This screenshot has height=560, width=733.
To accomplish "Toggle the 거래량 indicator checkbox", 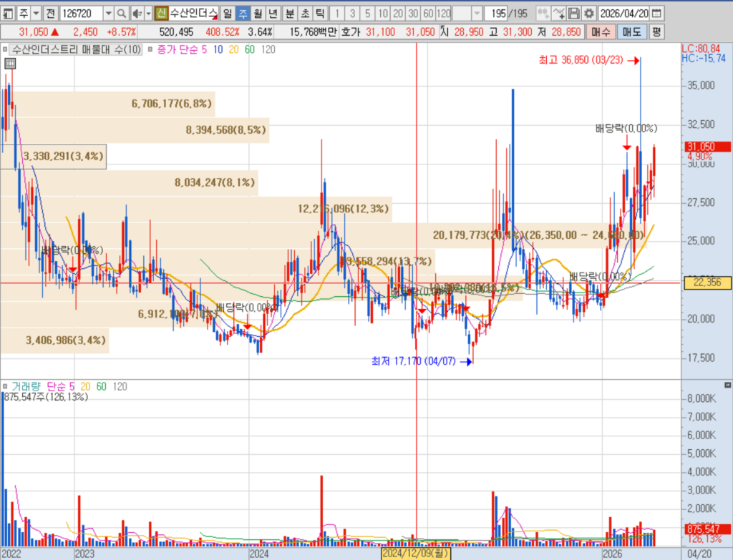I will (5, 386).
